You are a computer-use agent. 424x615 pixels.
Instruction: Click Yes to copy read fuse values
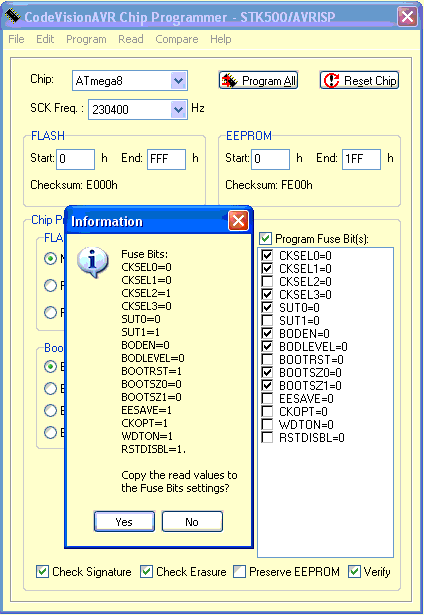point(124,522)
